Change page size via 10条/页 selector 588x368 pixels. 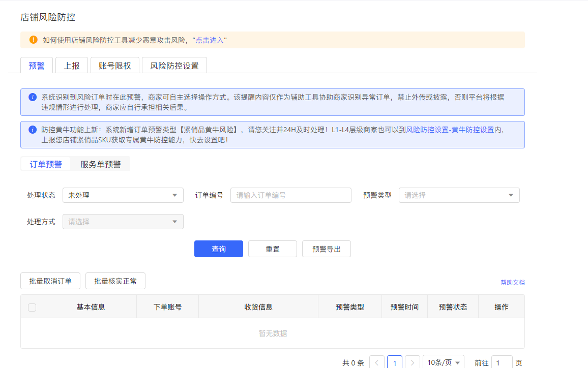click(443, 362)
